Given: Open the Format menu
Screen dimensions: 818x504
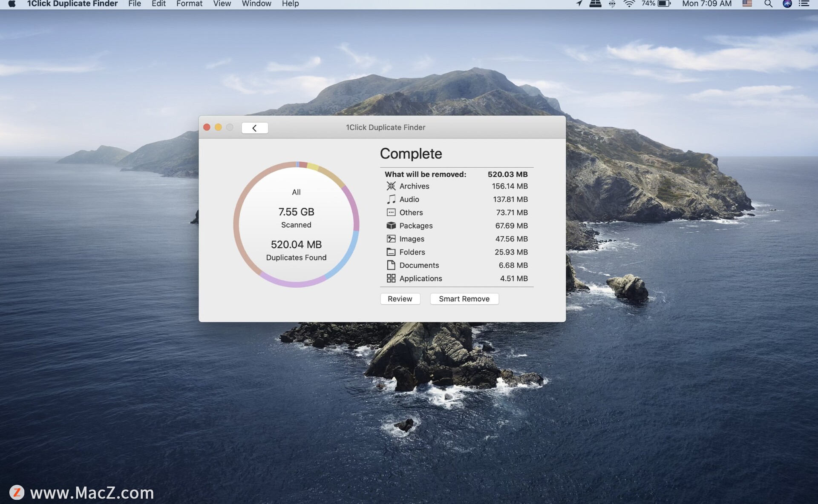Looking at the screenshot, I should [x=189, y=4].
